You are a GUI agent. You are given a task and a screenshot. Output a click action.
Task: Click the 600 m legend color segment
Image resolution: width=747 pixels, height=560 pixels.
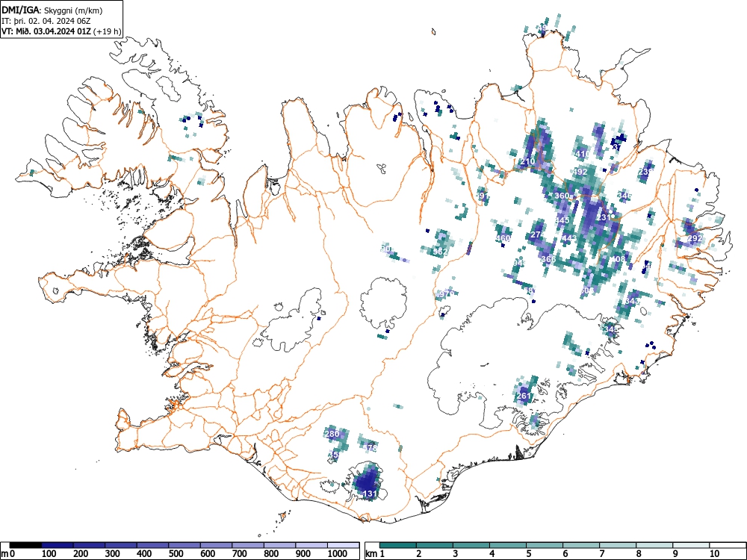[x=217, y=545]
